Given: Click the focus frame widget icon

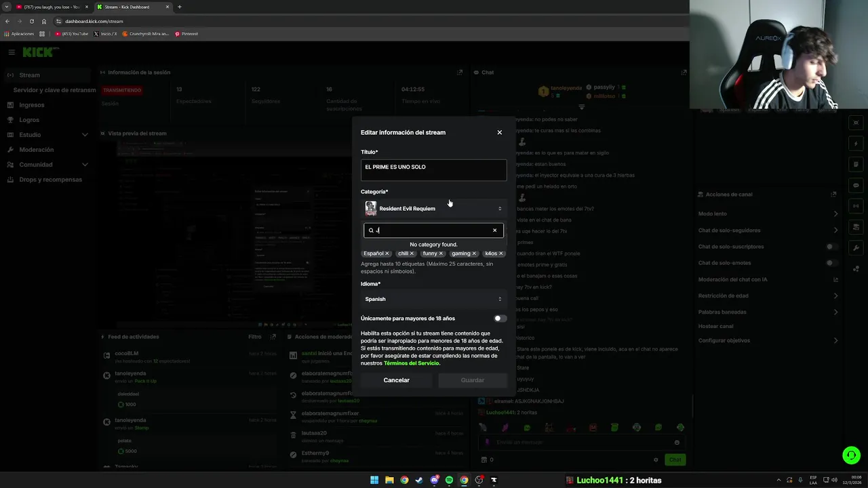Looking at the screenshot, I should tap(856, 123).
